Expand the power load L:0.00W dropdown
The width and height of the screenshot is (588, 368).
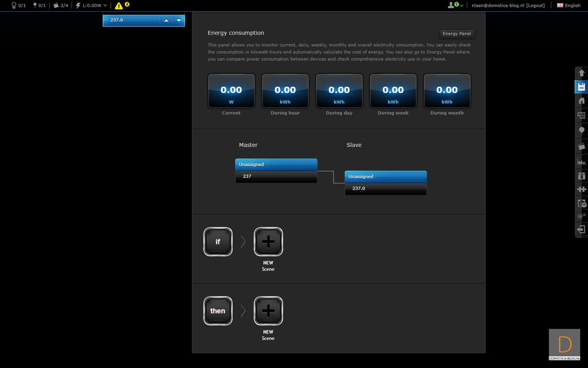92,5
